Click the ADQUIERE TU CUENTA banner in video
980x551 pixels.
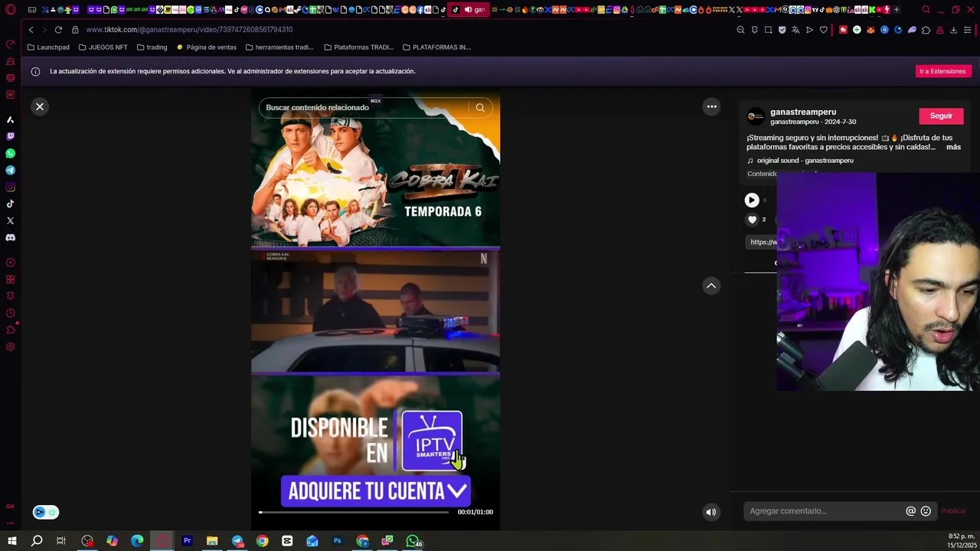click(375, 491)
